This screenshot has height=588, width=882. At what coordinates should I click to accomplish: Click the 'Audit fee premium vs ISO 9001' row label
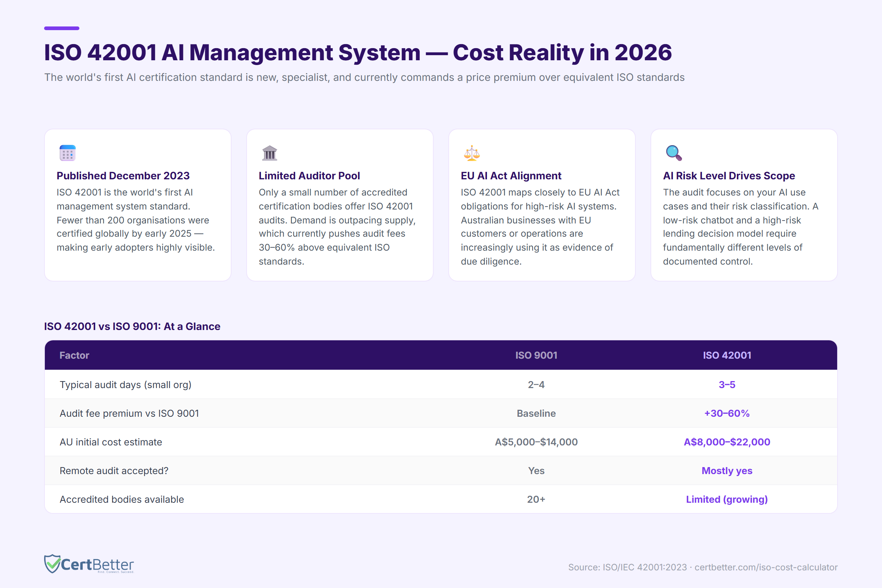(x=129, y=413)
